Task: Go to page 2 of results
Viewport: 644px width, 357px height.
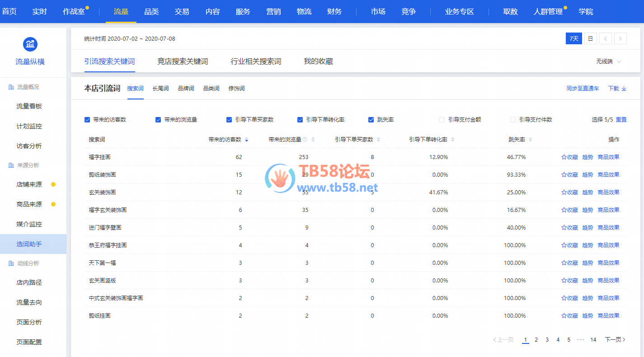Action: (x=536, y=340)
